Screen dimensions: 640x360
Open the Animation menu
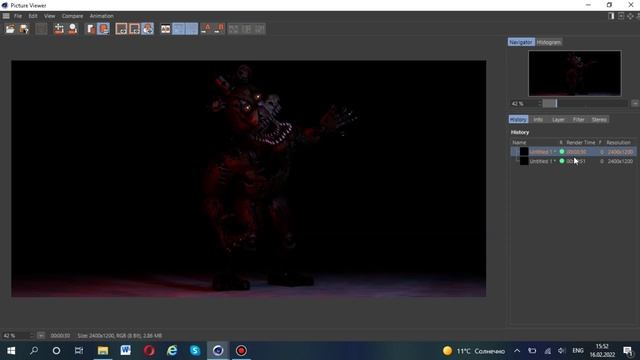pyautogui.click(x=102, y=16)
